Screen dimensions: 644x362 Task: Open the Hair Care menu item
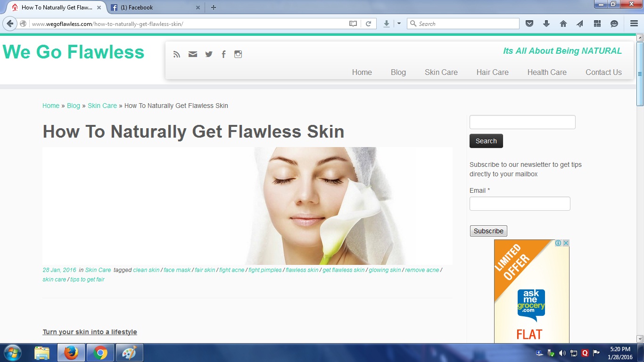tap(492, 72)
